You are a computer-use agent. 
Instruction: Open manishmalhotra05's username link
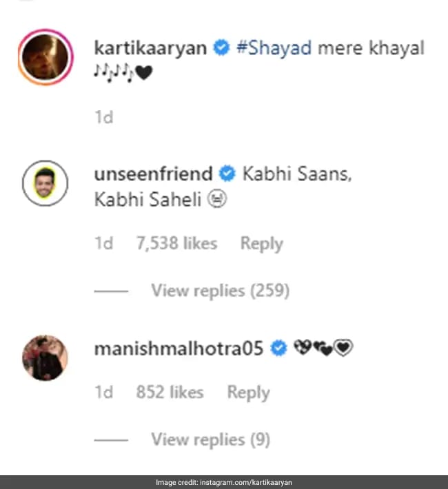point(179,348)
